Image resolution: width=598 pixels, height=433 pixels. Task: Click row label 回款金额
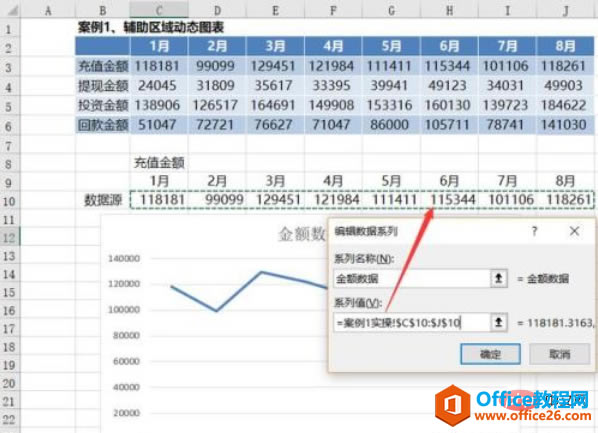click(x=103, y=124)
